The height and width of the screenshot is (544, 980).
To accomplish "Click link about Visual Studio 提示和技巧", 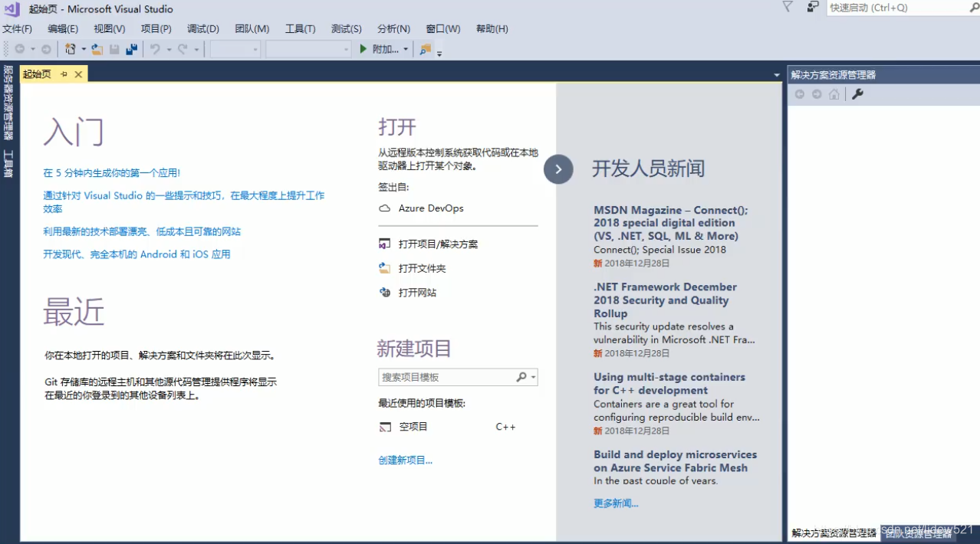I will pos(184,202).
